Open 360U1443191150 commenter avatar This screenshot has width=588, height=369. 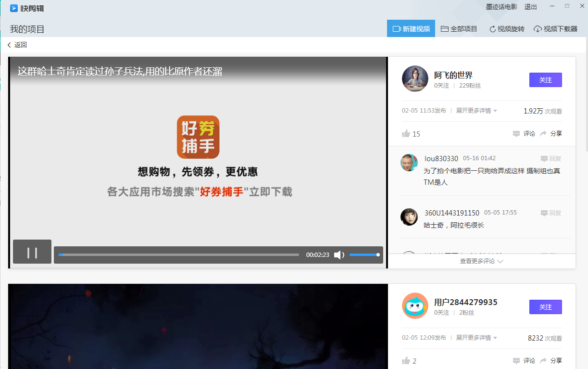pos(409,217)
